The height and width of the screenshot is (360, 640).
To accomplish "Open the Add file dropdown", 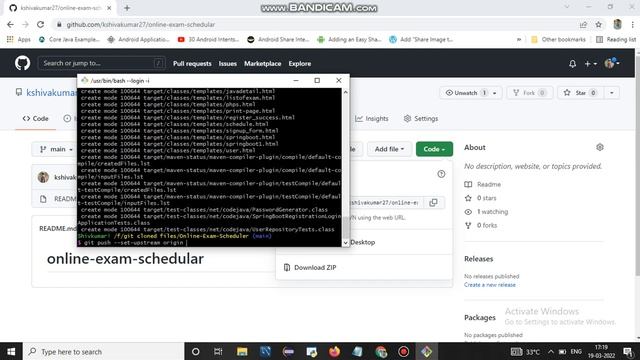I will [389, 149].
